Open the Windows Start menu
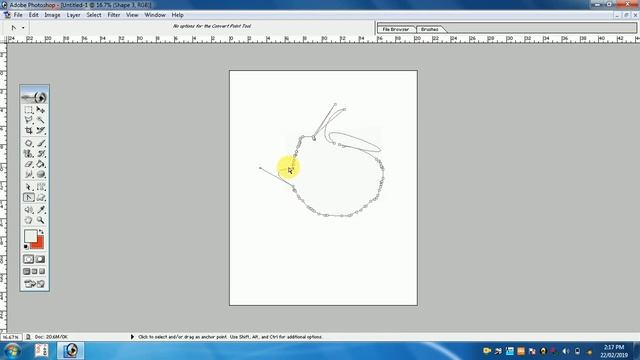Viewport: 640px width, 360px height. tap(12, 351)
